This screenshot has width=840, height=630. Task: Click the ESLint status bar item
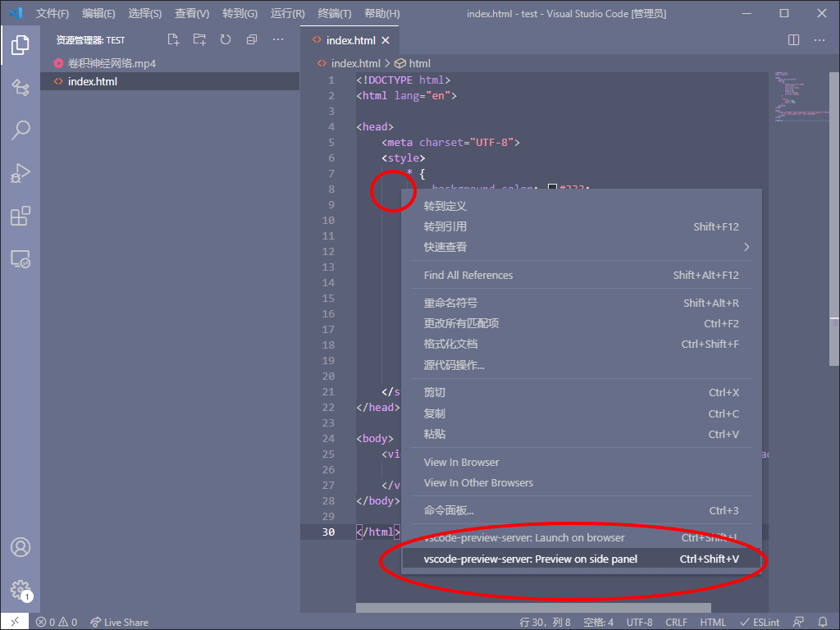click(x=760, y=622)
